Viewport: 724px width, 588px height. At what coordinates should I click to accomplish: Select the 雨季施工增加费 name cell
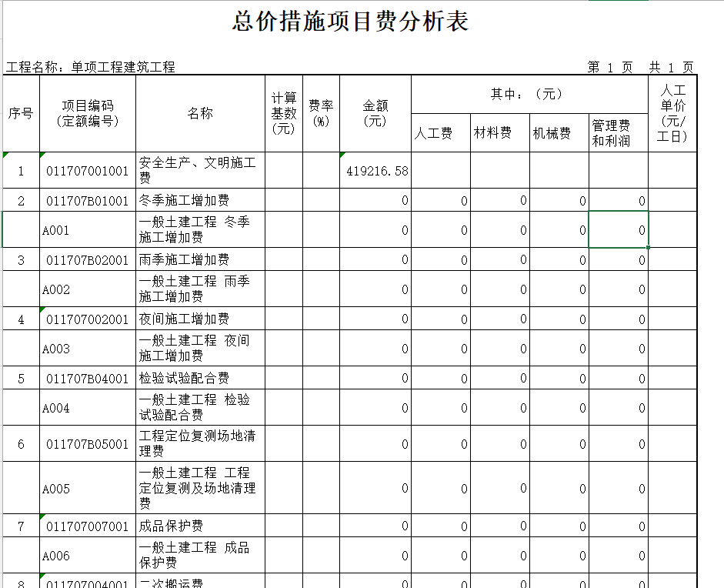pyautogui.click(x=200, y=259)
